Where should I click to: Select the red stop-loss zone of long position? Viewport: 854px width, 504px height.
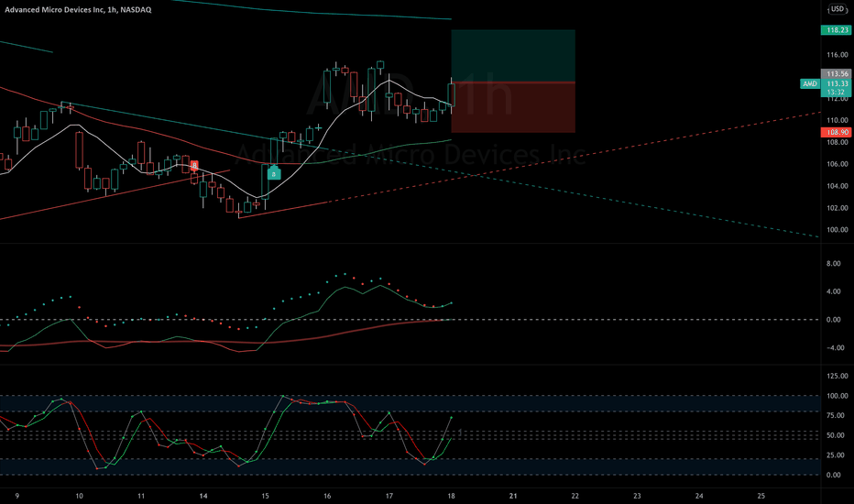pyautogui.click(x=513, y=107)
